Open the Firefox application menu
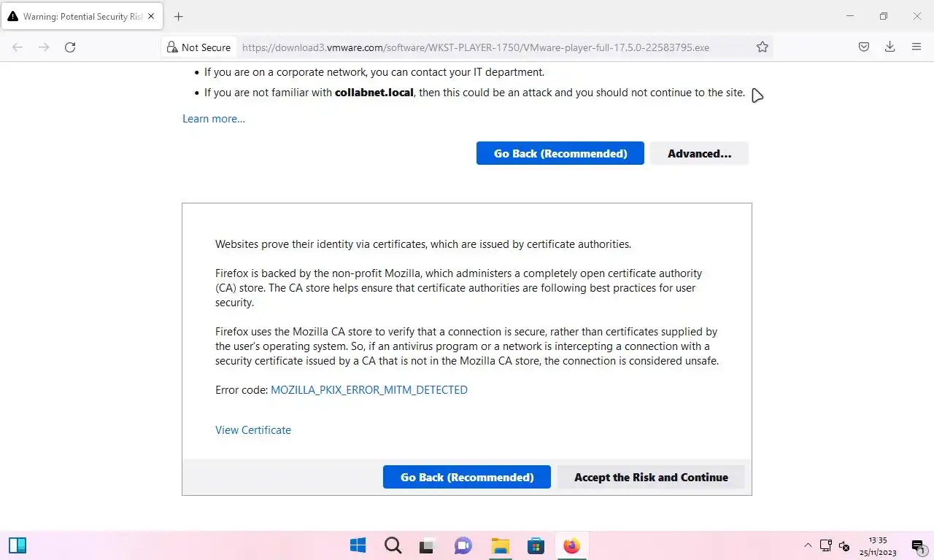Viewport: 934px width, 560px height. click(916, 47)
